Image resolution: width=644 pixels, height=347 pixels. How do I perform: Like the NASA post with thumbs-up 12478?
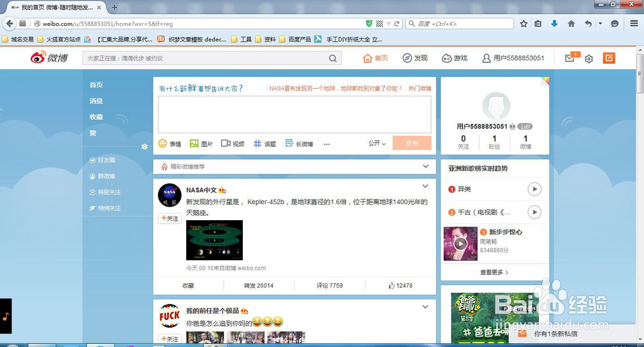pos(401,285)
